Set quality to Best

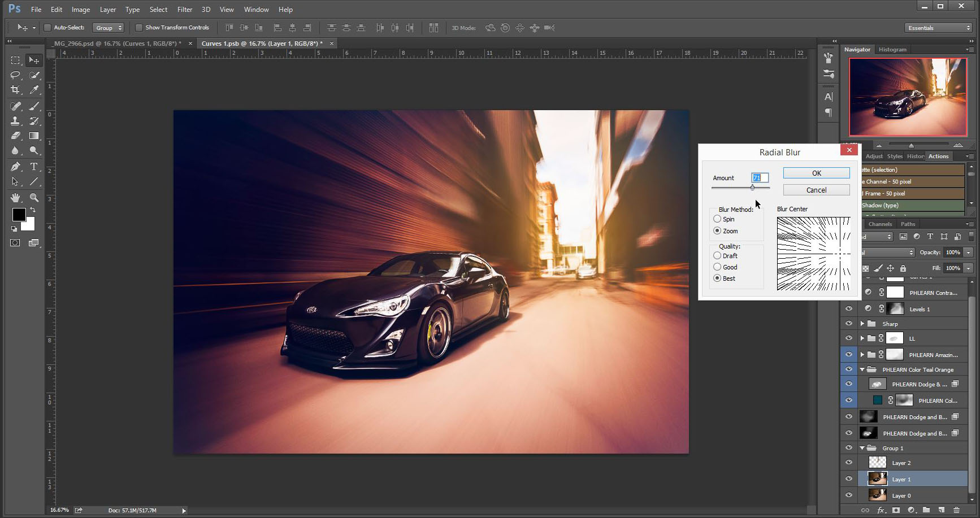(717, 278)
